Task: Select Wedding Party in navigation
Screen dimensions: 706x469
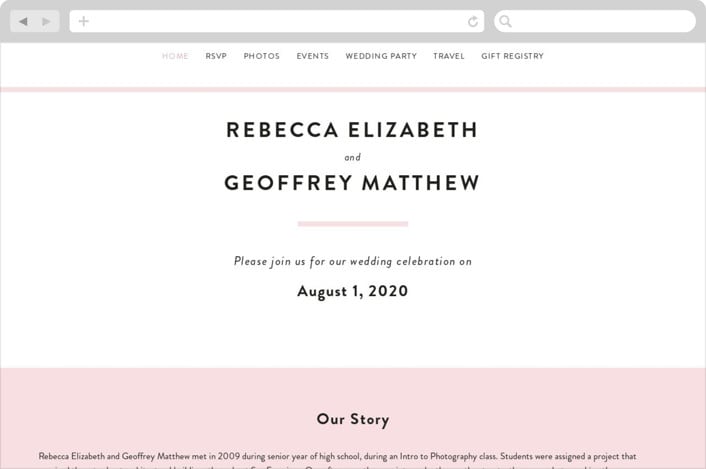Action: coord(381,56)
